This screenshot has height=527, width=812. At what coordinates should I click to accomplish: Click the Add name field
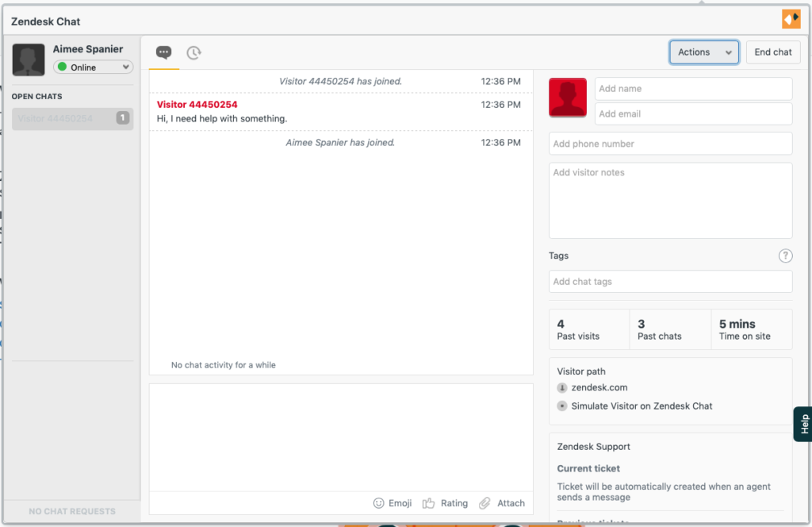tap(693, 89)
